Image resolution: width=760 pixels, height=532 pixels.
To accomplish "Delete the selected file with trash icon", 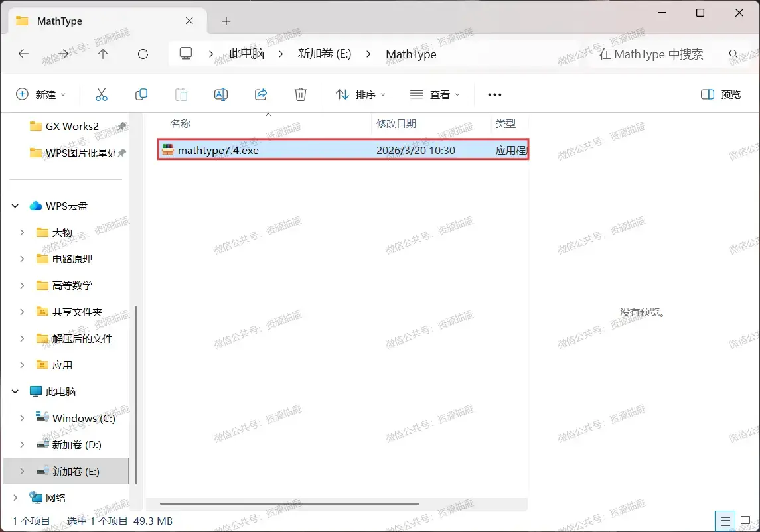I will 301,94.
